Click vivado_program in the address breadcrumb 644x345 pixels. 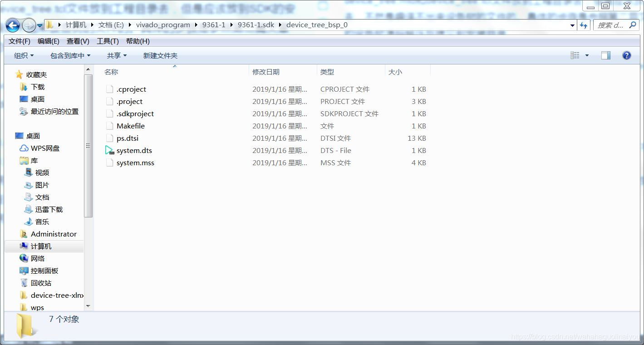[x=163, y=25]
